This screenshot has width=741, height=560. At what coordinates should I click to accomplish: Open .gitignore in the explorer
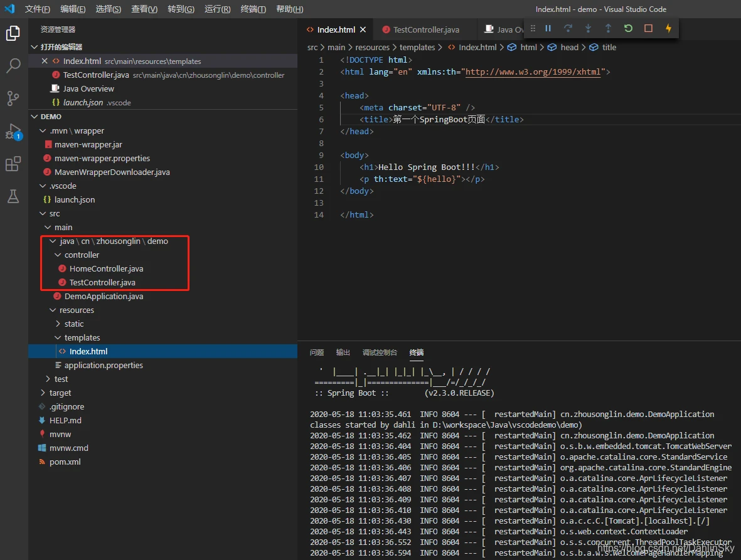point(67,406)
